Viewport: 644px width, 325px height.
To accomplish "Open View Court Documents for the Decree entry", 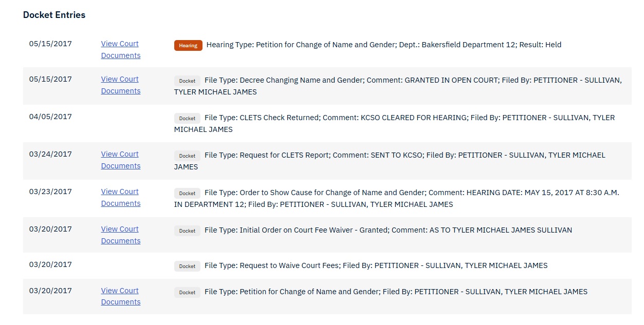I will coord(120,85).
